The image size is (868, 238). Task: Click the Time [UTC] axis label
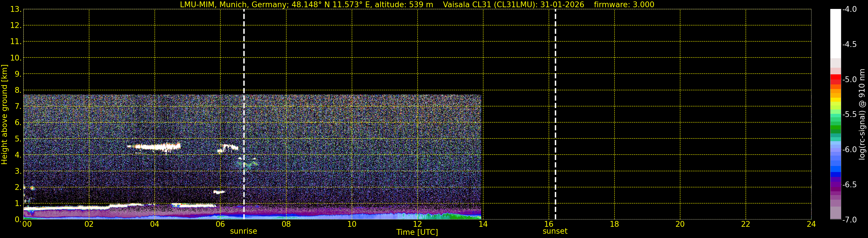[x=417, y=232]
